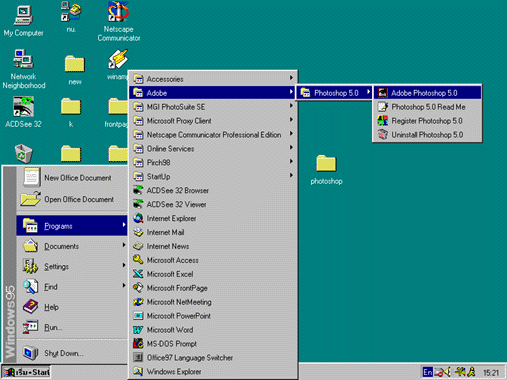Open Windows Explorer from Programs
This screenshot has height=380, width=507.
(x=213, y=371)
